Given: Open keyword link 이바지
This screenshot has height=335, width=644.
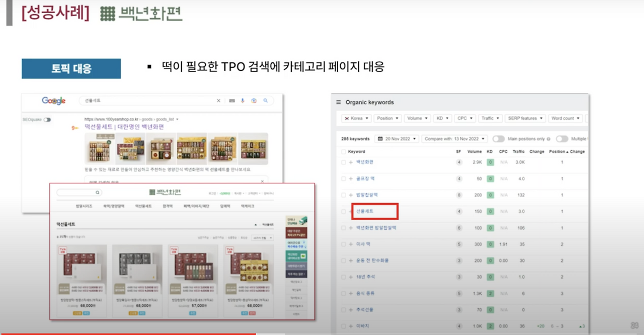Looking at the screenshot, I should (363, 326).
